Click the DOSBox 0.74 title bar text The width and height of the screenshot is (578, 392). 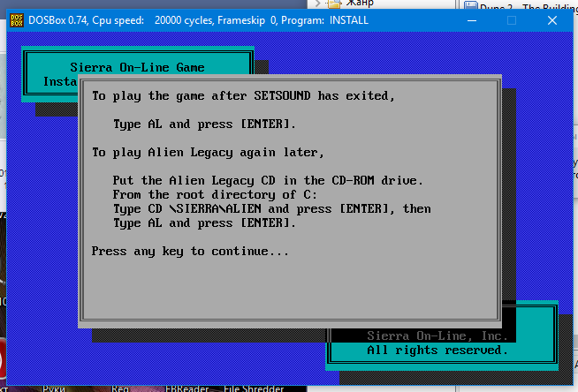(198, 20)
